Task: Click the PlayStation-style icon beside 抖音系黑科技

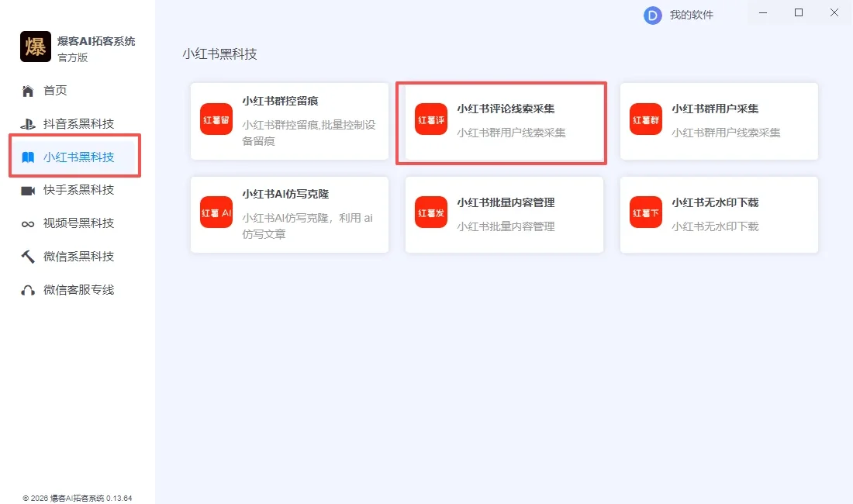Action: tap(28, 124)
